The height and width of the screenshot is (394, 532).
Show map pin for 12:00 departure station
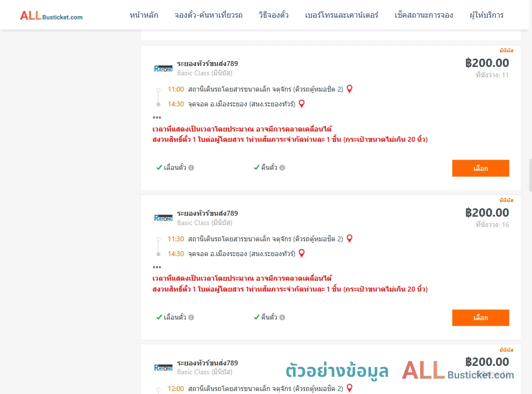[x=349, y=388]
